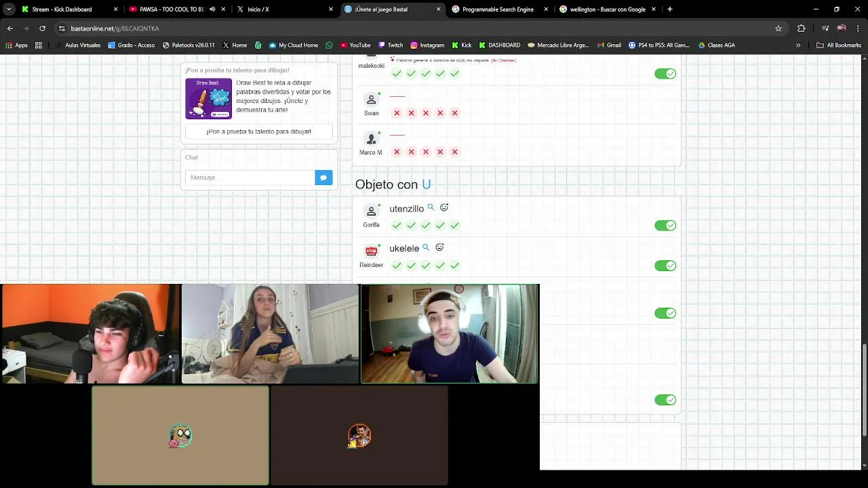
Task: Open the AI Checker link
Action: [x=504, y=60]
